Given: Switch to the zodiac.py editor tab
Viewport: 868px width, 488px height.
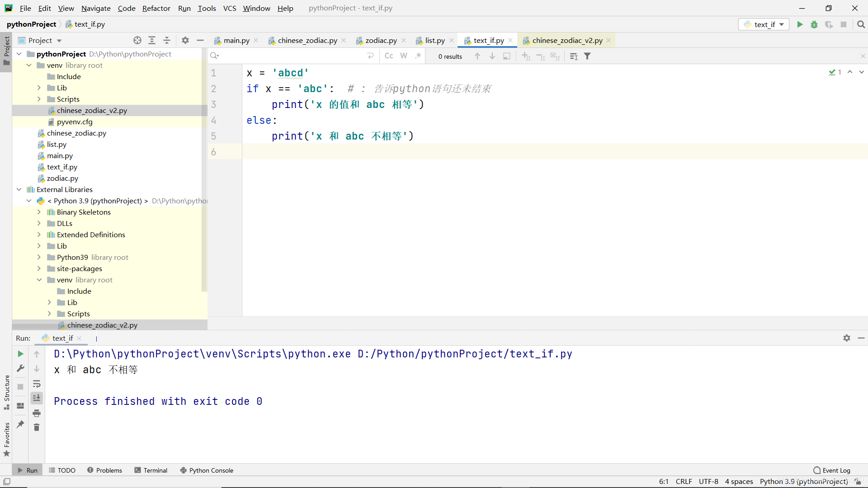Looking at the screenshot, I should (x=381, y=40).
